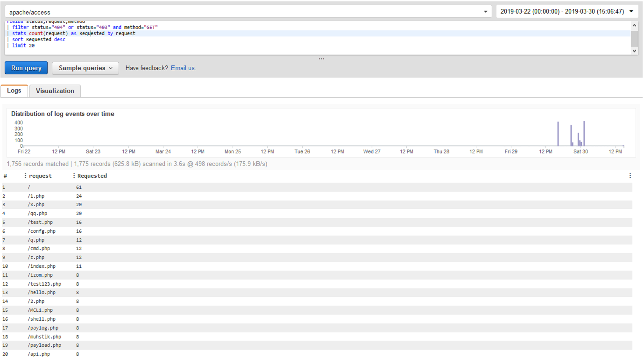Image resolution: width=644 pixels, height=359 pixels.
Task: Open the apache/access log group dropdown
Action: point(485,12)
